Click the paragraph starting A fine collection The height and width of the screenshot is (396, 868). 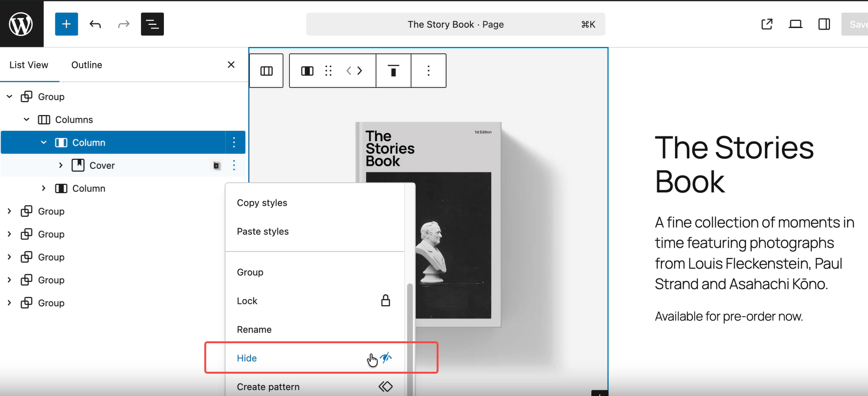click(x=754, y=253)
